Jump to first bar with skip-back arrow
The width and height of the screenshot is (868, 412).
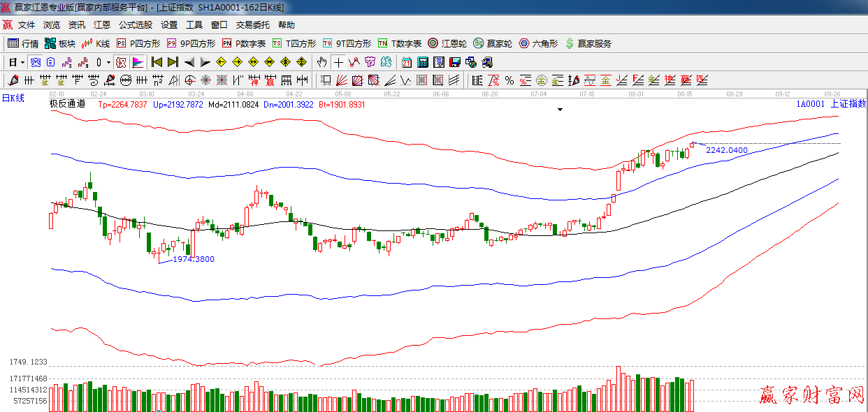(157, 62)
